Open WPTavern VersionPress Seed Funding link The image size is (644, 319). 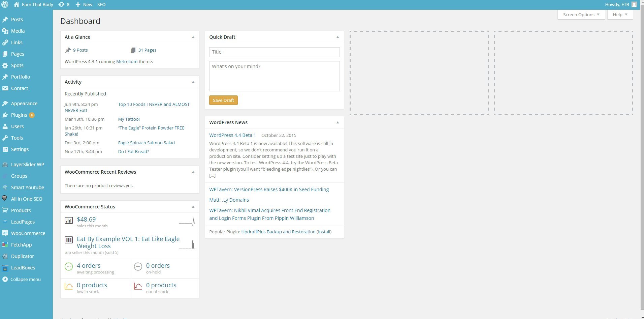(269, 190)
